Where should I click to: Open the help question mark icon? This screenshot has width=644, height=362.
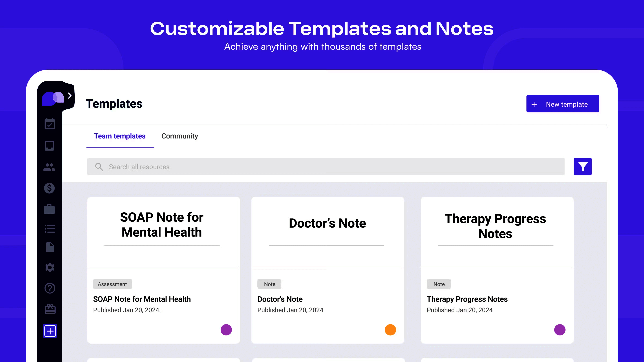tap(50, 288)
